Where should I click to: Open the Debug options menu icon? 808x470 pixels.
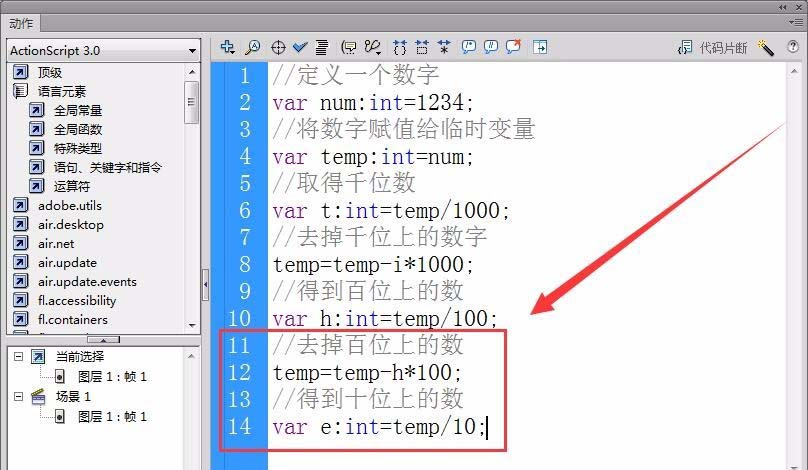pos(373,47)
